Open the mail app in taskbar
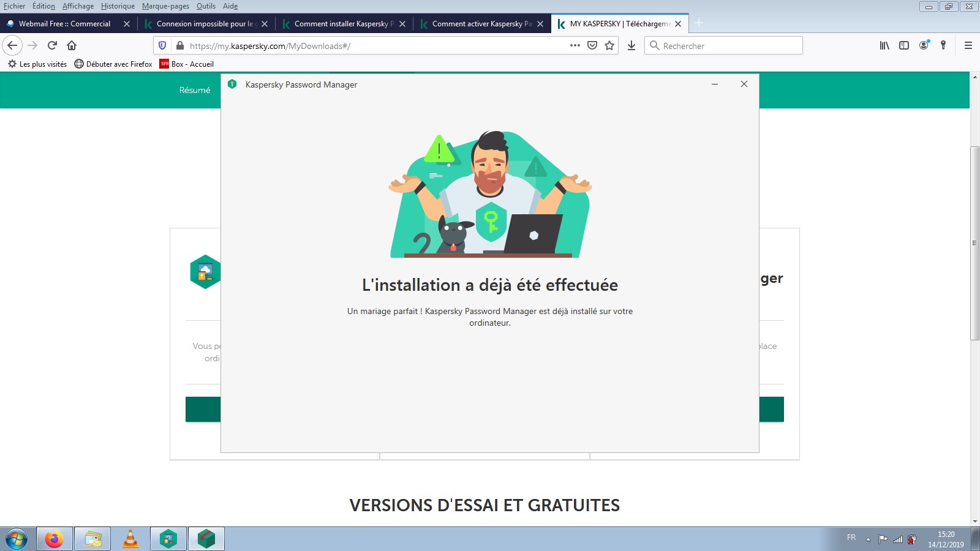The image size is (980, 551). [x=92, y=539]
